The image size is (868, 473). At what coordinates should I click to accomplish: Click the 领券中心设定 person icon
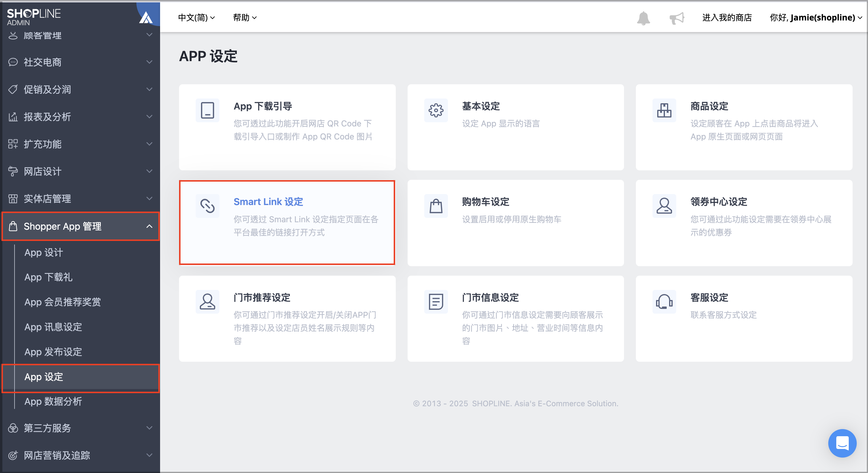click(664, 206)
